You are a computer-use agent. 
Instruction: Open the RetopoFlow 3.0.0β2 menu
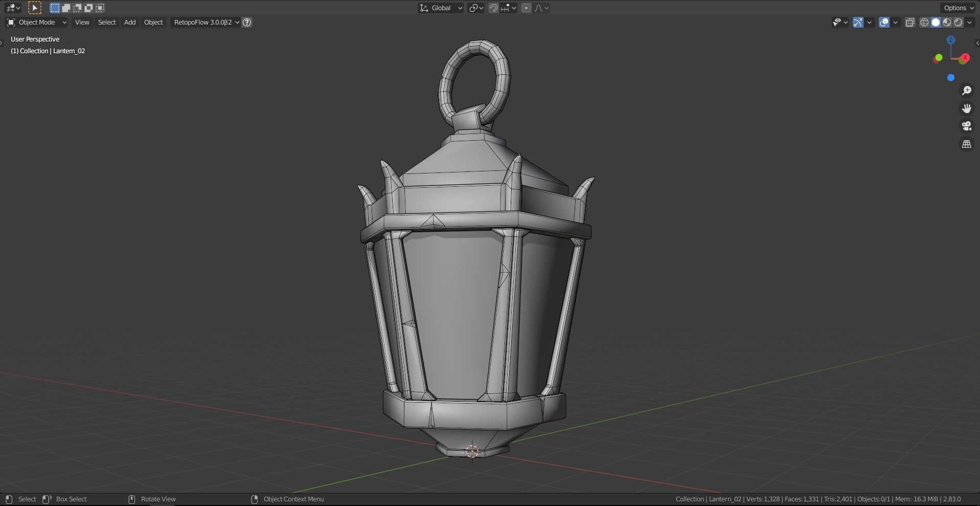pyautogui.click(x=203, y=22)
